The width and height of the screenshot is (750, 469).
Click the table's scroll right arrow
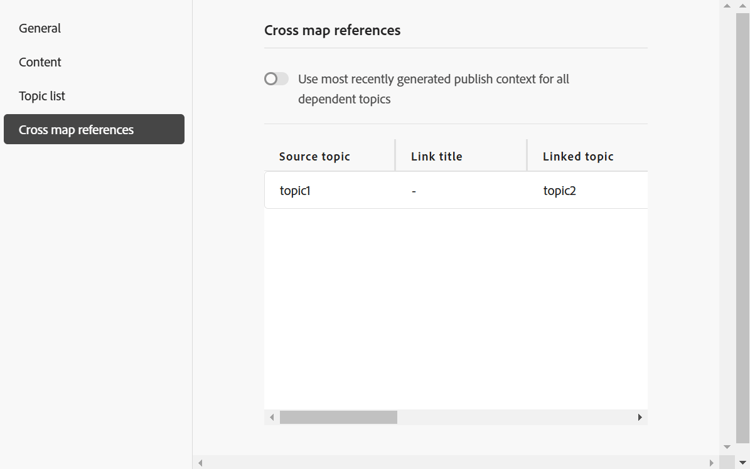click(641, 417)
